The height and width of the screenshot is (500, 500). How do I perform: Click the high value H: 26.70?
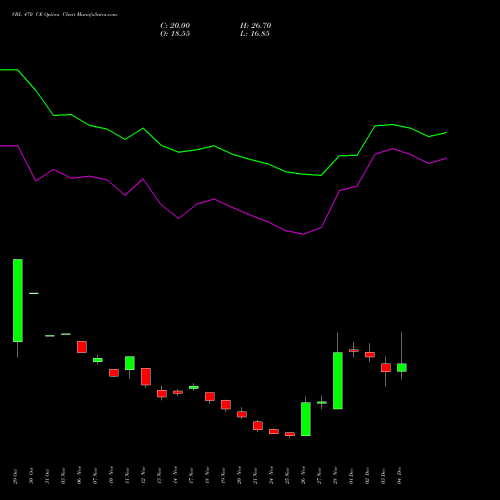[x=255, y=26]
